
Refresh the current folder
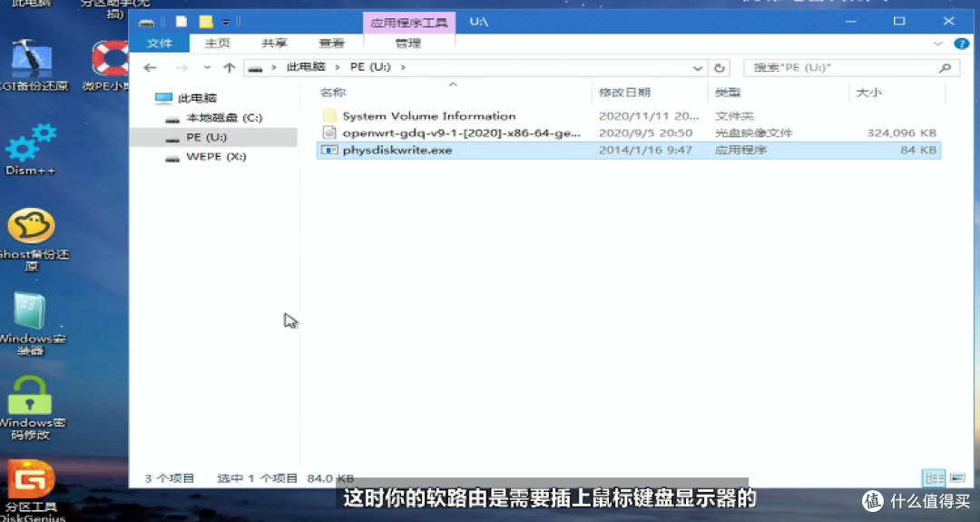click(720, 67)
